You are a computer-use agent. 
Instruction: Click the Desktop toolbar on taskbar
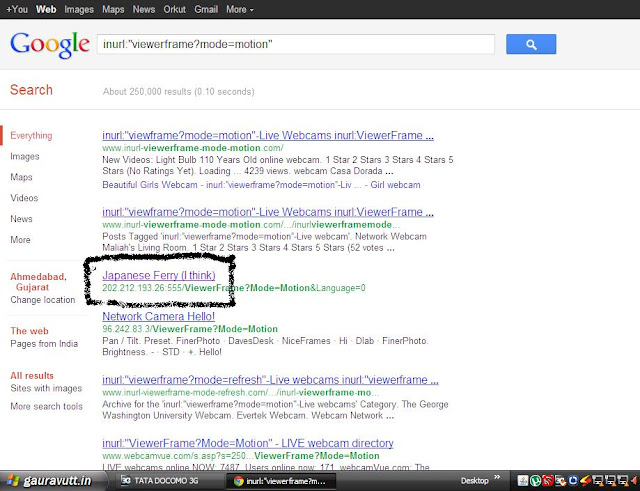pos(474,481)
